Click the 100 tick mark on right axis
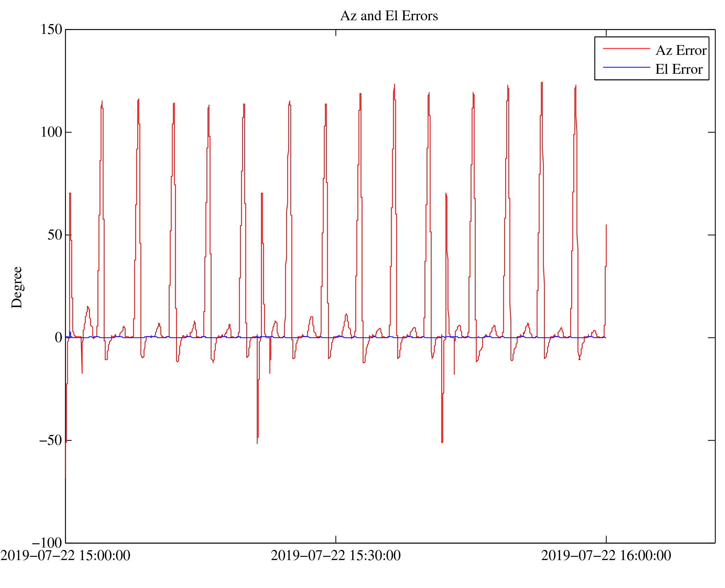The height and width of the screenshot is (588, 725). pyautogui.click(x=711, y=132)
